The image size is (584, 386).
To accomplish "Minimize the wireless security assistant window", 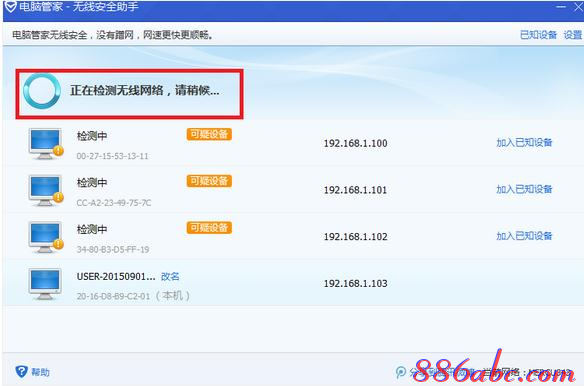I will point(561,7).
